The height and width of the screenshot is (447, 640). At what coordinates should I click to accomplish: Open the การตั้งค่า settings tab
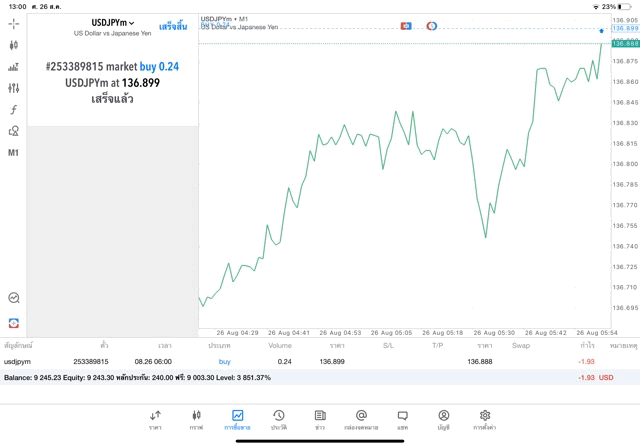pyautogui.click(x=485, y=420)
